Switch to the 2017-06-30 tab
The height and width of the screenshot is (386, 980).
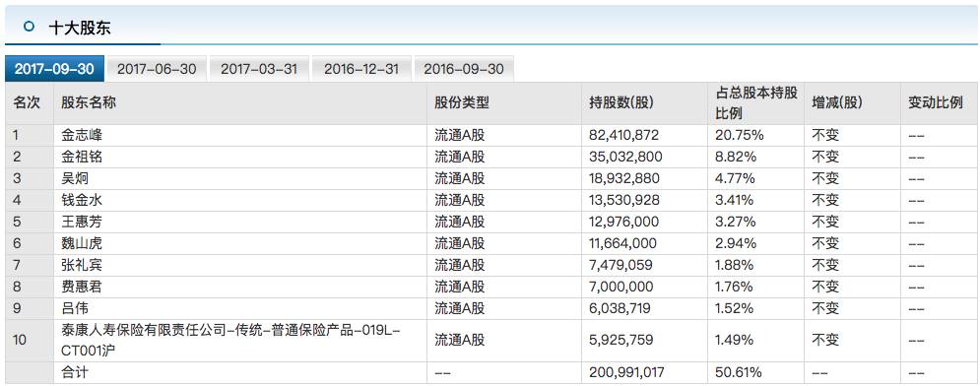coord(157,69)
